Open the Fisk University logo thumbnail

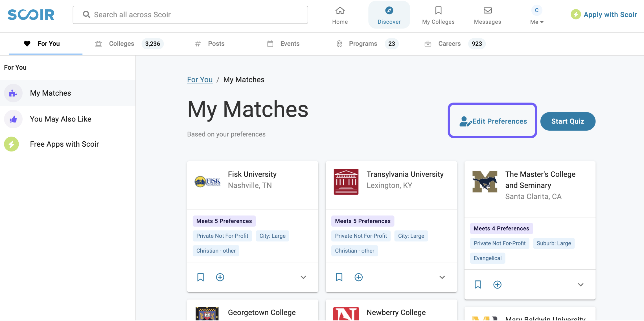[207, 182]
